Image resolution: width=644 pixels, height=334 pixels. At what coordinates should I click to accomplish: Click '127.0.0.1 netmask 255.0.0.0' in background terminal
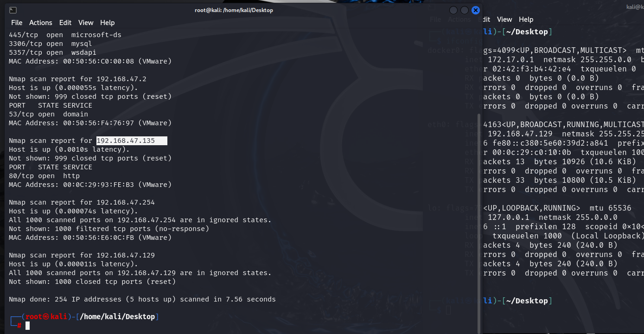point(553,217)
